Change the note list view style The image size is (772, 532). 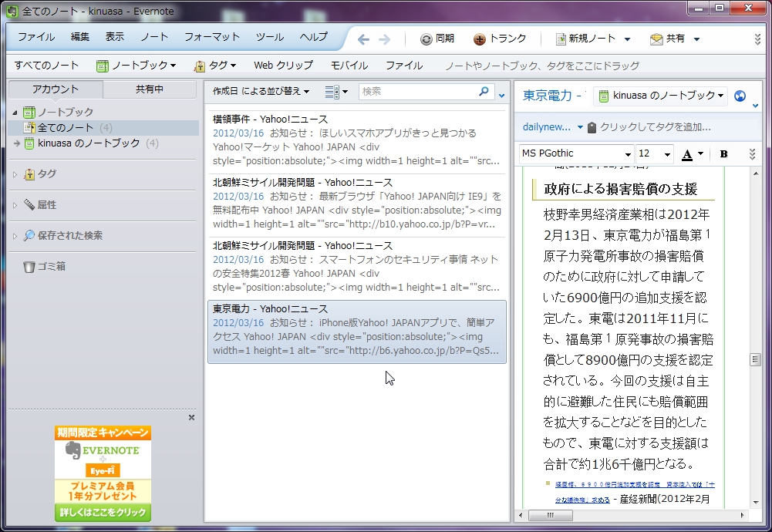coord(336,92)
